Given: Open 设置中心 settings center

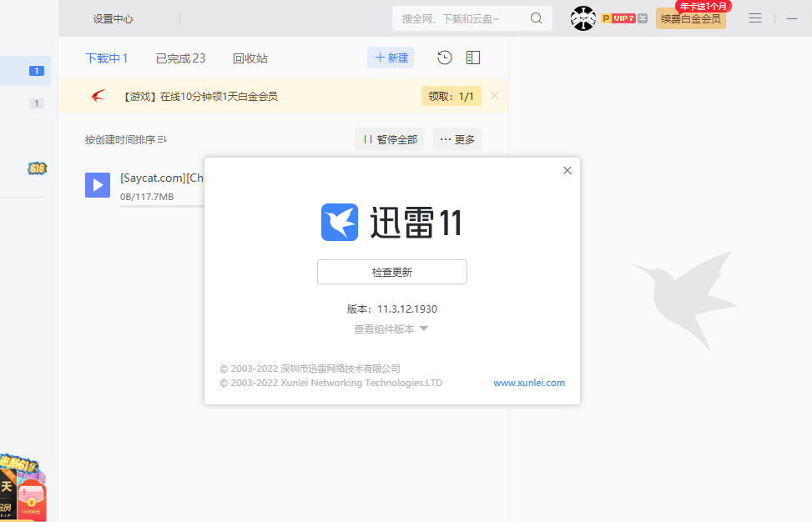Looking at the screenshot, I should 114,18.
